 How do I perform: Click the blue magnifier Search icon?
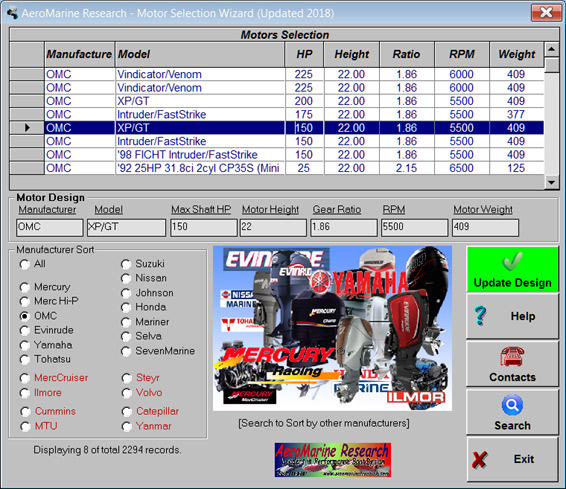[x=512, y=405]
